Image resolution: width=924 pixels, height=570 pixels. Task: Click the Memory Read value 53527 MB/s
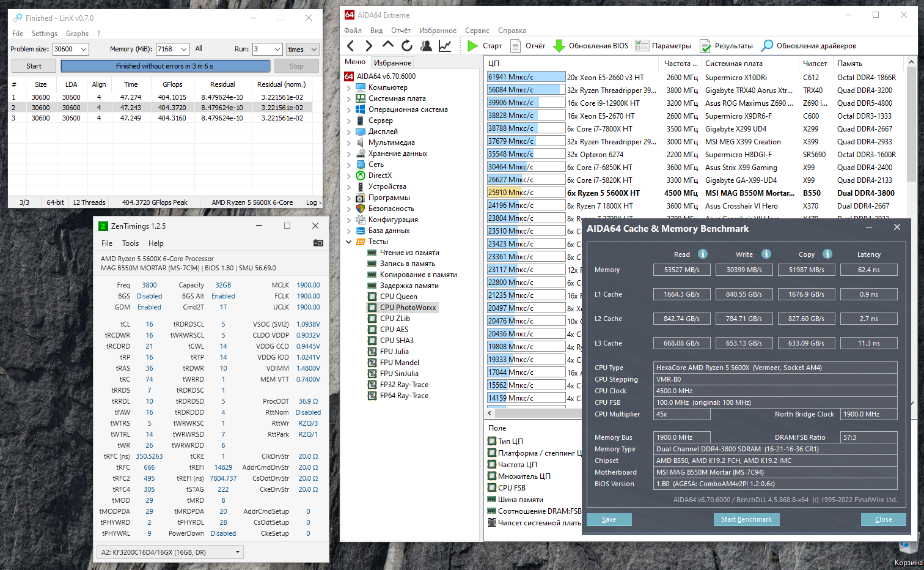(x=682, y=270)
